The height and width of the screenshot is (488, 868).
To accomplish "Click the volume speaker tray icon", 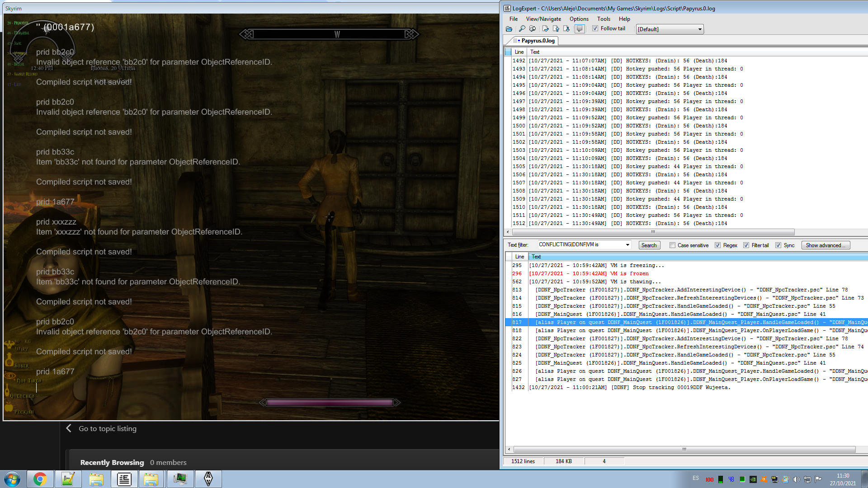I will (x=797, y=479).
